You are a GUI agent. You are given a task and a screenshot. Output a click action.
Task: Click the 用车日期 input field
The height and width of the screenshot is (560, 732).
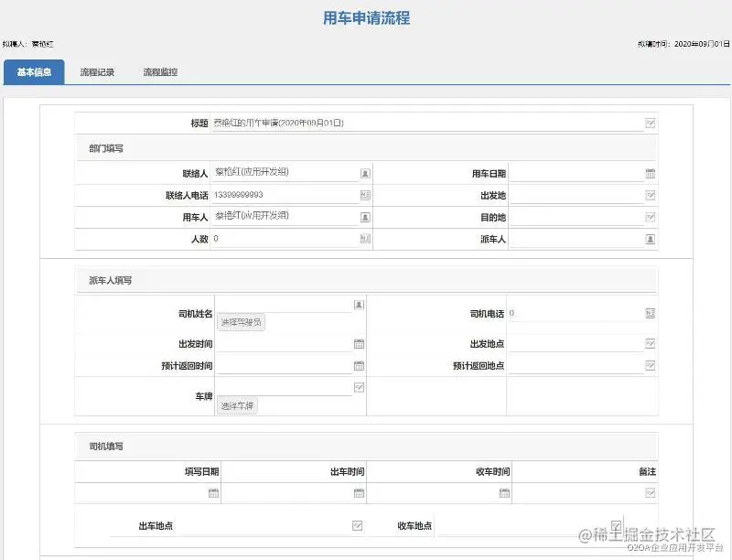pos(577,173)
